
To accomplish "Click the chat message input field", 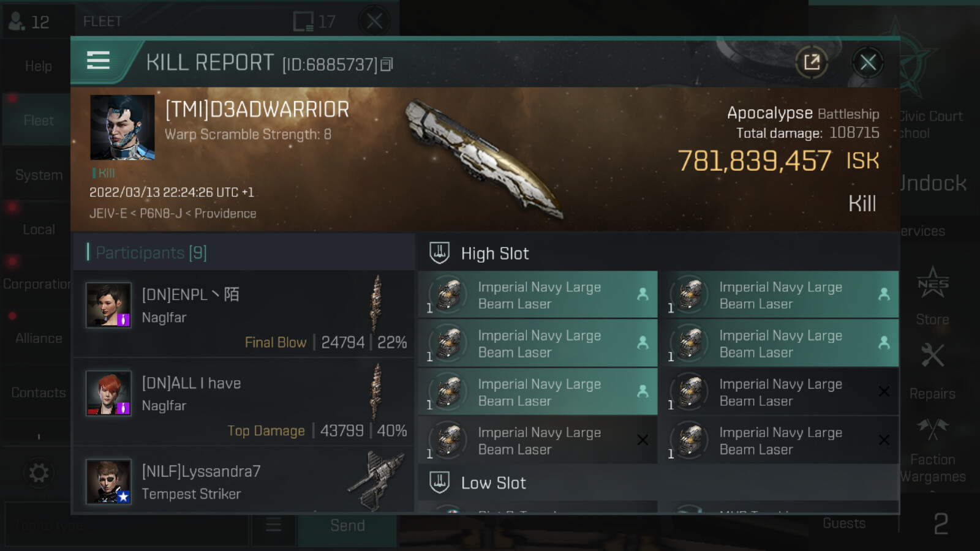I will click(127, 525).
